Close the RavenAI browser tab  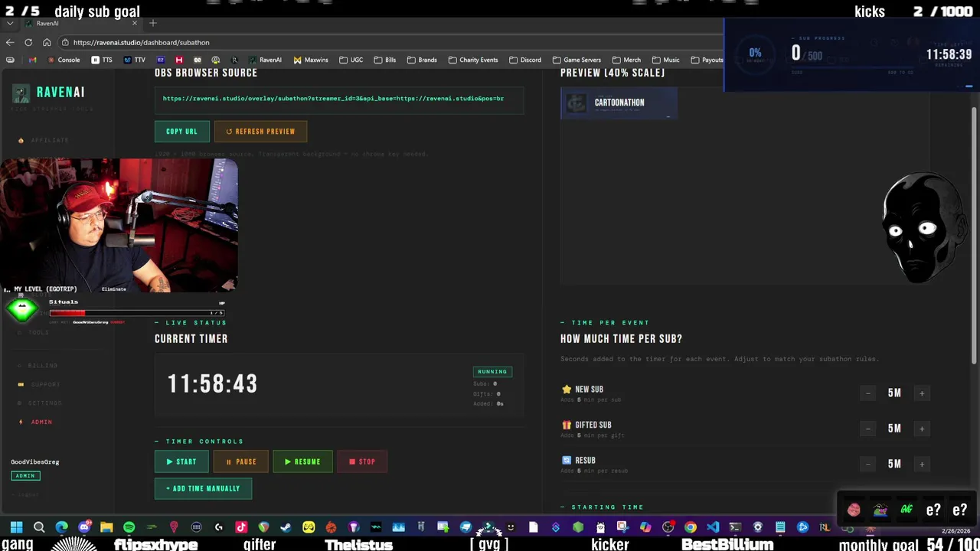point(134,24)
